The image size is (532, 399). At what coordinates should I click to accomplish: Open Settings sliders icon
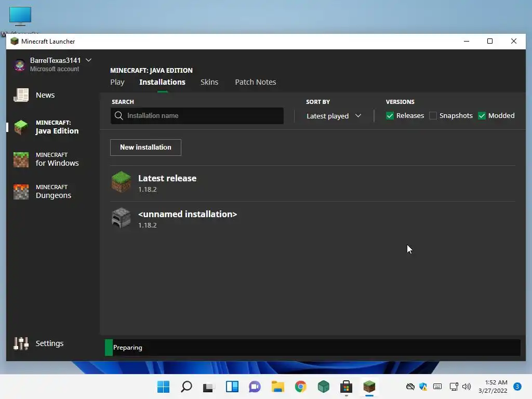21,343
